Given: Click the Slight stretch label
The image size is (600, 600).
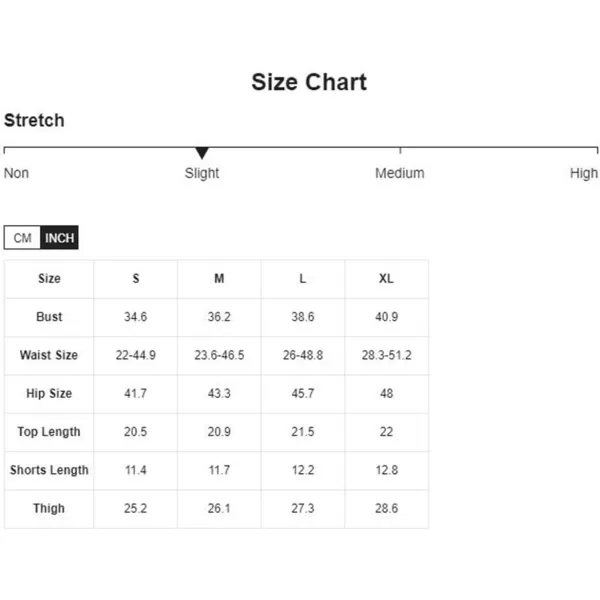Looking at the screenshot, I should click(x=202, y=173).
